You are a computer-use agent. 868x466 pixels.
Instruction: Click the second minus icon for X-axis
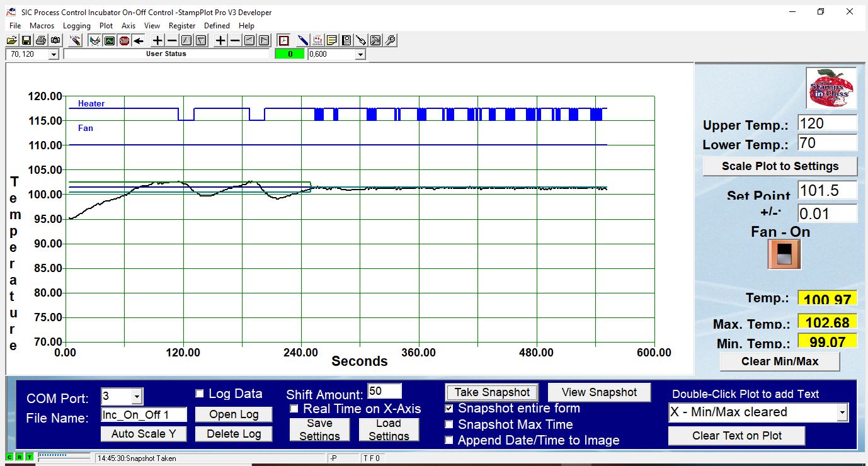[x=235, y=40]
